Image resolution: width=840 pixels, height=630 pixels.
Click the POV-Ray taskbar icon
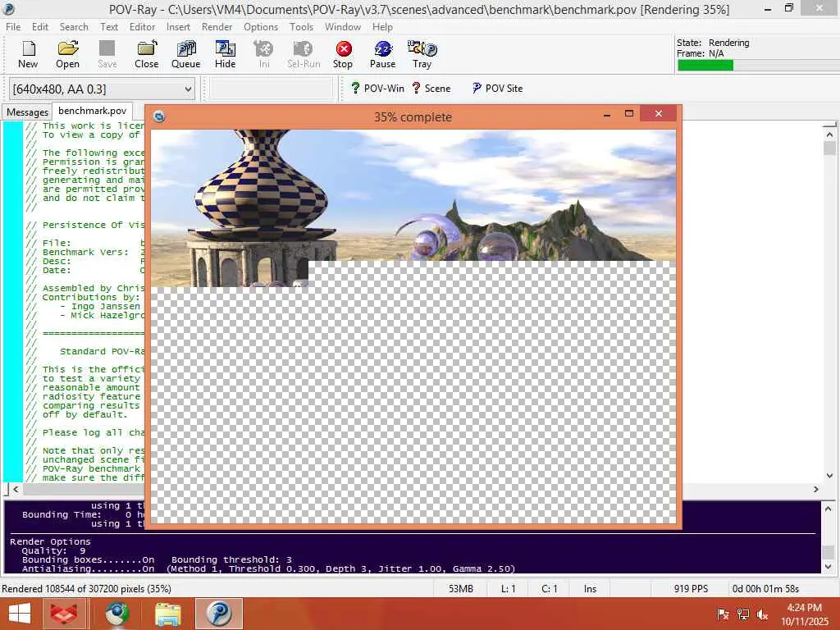coord(218,614)
